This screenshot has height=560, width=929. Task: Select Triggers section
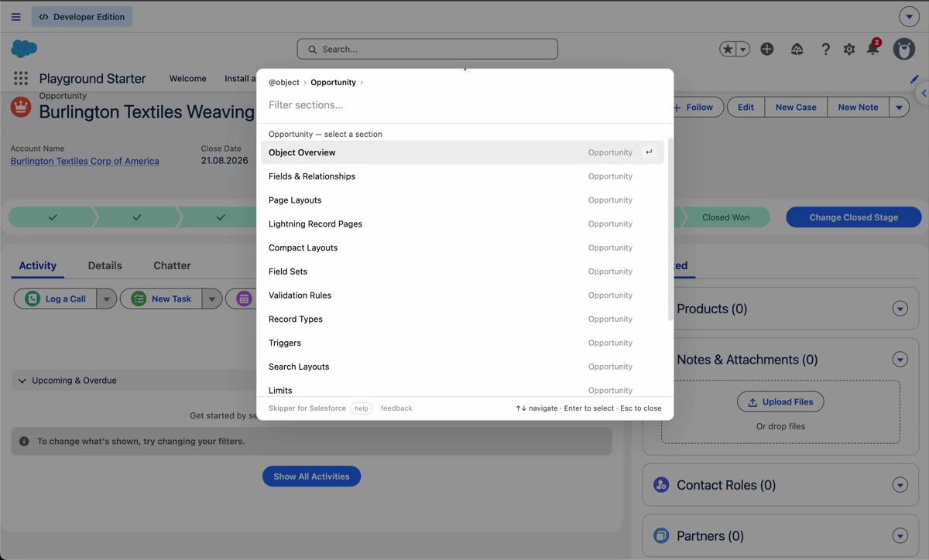tap(462, 343)
